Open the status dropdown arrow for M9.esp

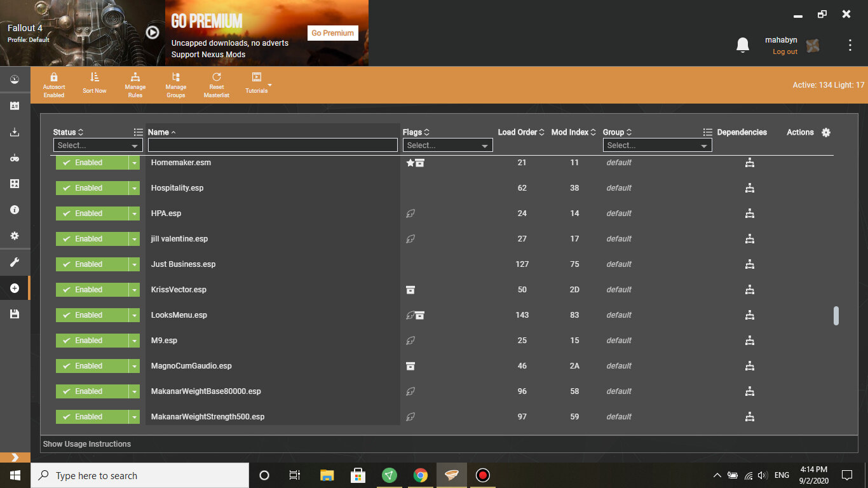click(x=134, y=341)
